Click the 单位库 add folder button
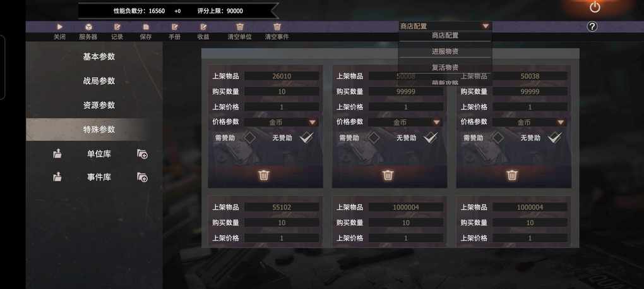Screen dimensions: 644x289 click(x=142, y=154)
